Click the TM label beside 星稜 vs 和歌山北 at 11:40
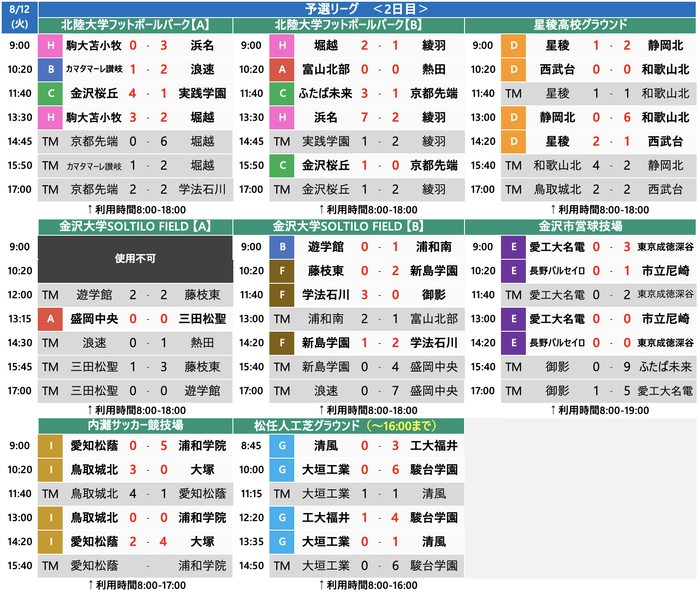This screenshot has width=700, height=594. tap(513, 93)
